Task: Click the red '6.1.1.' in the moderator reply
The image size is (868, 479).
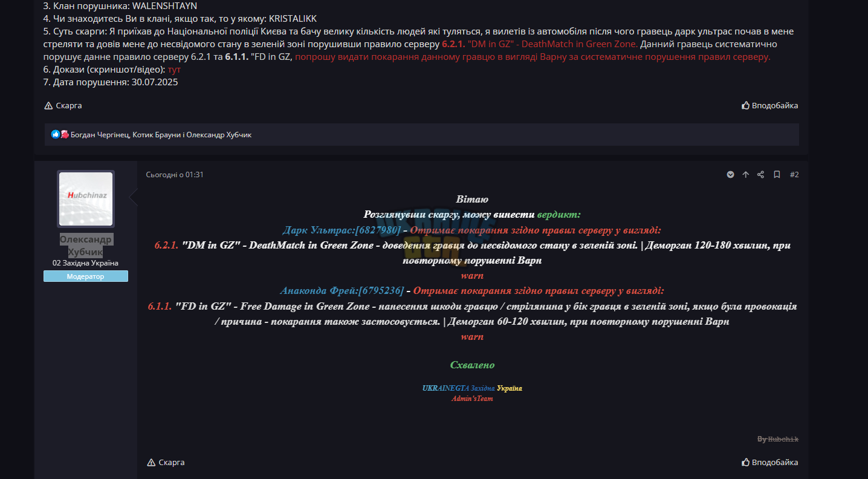Action: pyautogui.click(x=160, y=306)
